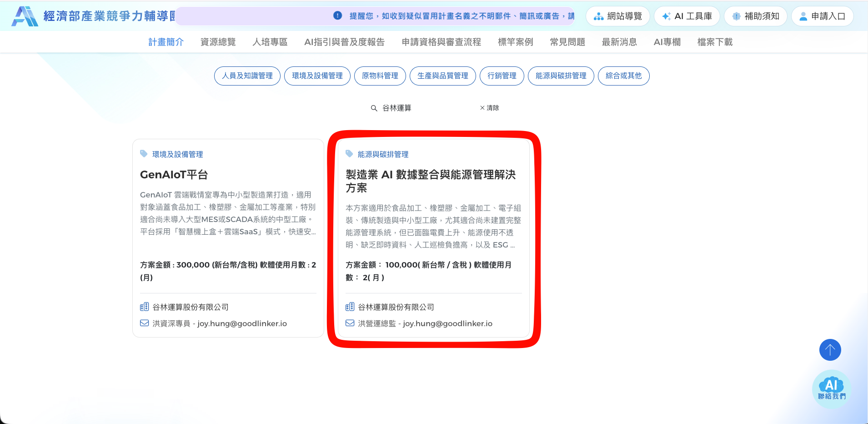
Task: Click the badge icon beside 補助須知
Action: pos(736,16)
